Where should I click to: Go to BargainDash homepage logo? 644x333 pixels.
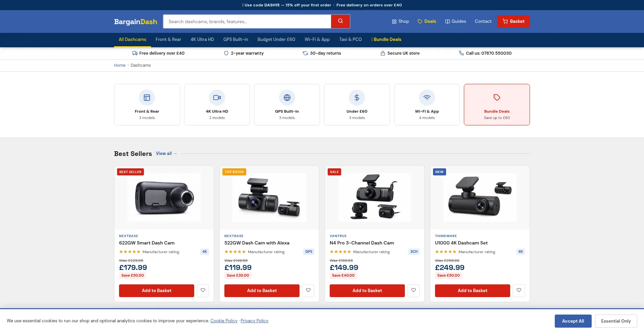coord(136,22)
